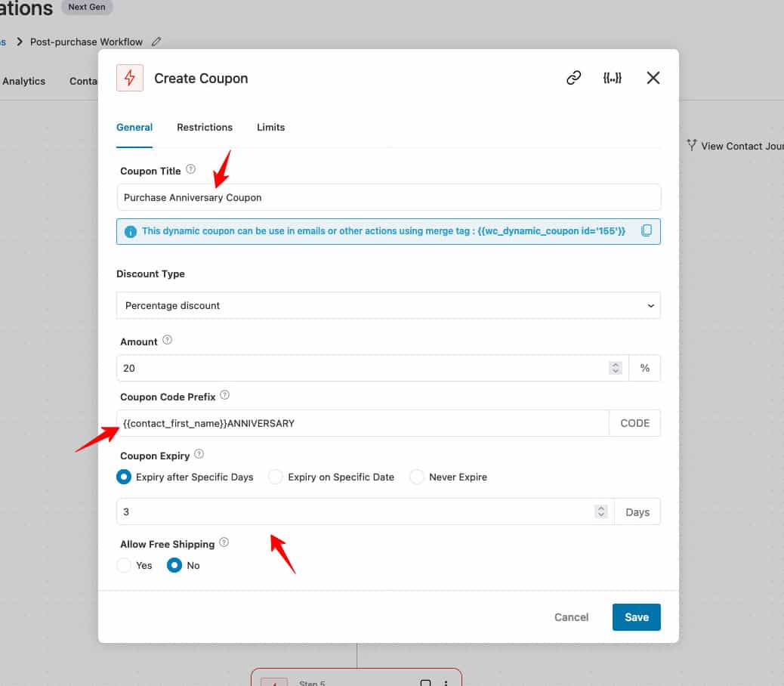Click the CODE button next to prefix
The image size is (784, 686).
click(634, 423)
